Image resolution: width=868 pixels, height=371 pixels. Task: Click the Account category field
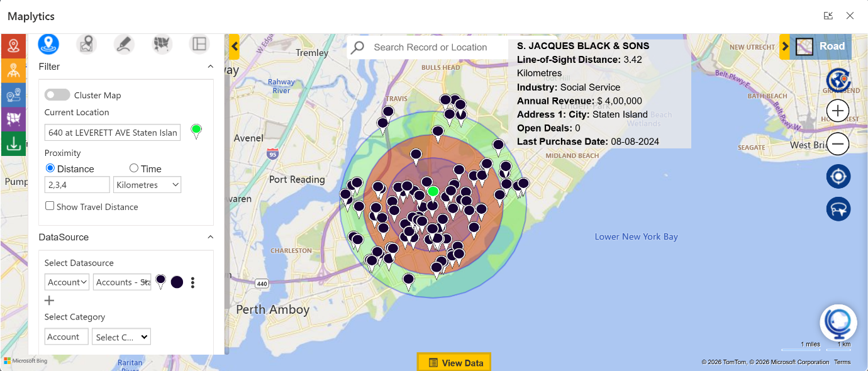67,336
